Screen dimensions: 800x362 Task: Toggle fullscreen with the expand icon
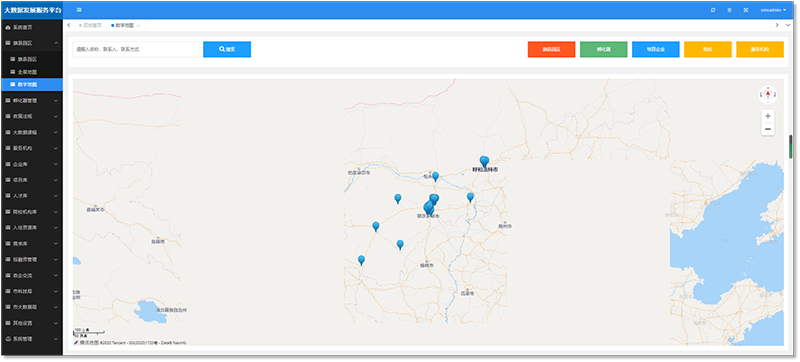745,10
